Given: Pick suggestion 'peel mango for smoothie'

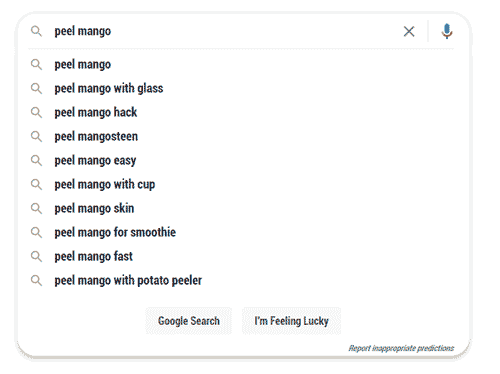Looking at the screenshot, I should [241, 233].
